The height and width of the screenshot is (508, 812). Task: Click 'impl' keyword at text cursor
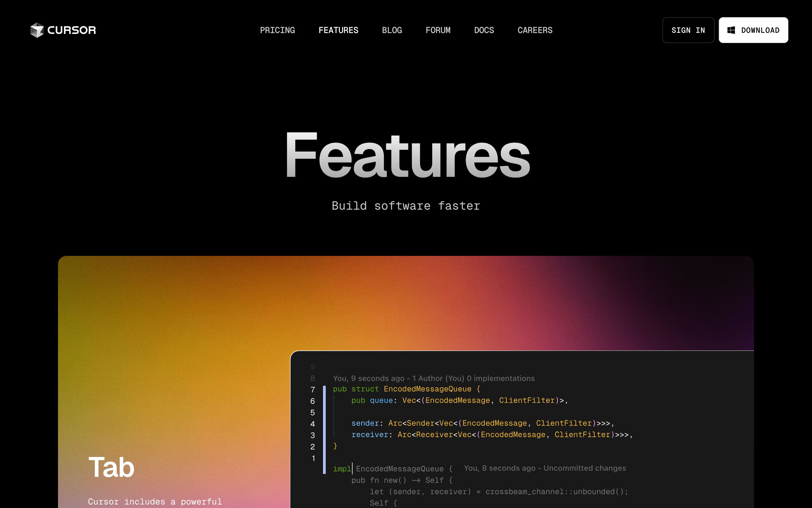click(x=342, y=469)
